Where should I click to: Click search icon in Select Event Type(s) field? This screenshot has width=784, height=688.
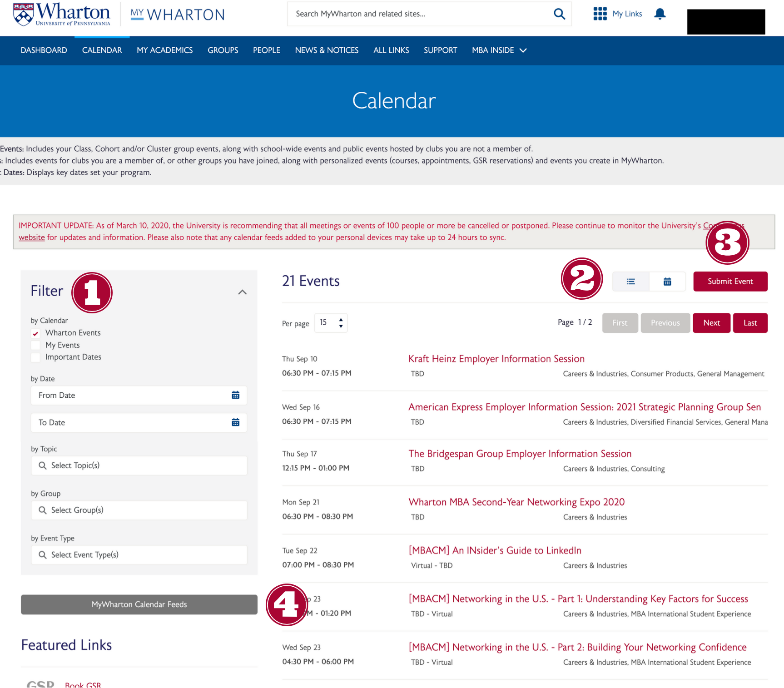coord(43,554)
